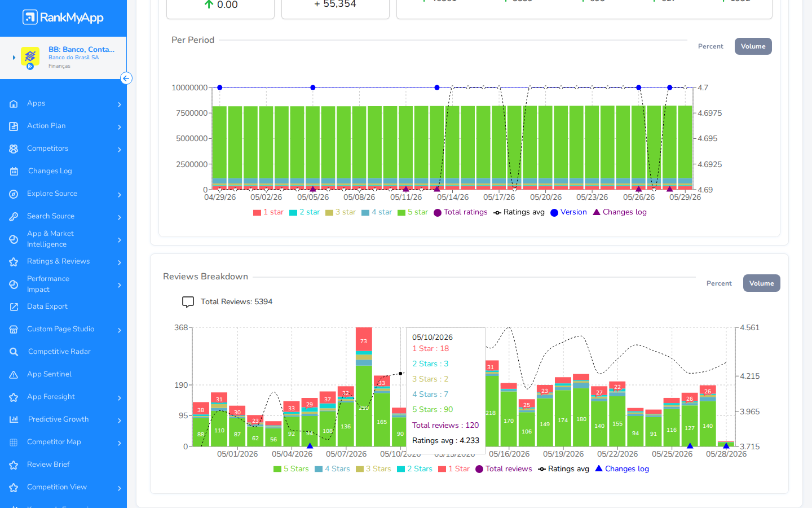
Task: Expand the Custom Page Studio chevron
Action: pos(120,330)
